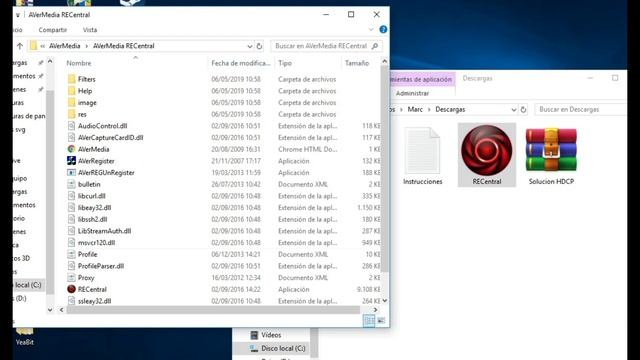Select the Solucion HDCP archive in Descargas
The height and width of the screenshot is (360, 640).
pyautogui.click(x=551, y=155)
